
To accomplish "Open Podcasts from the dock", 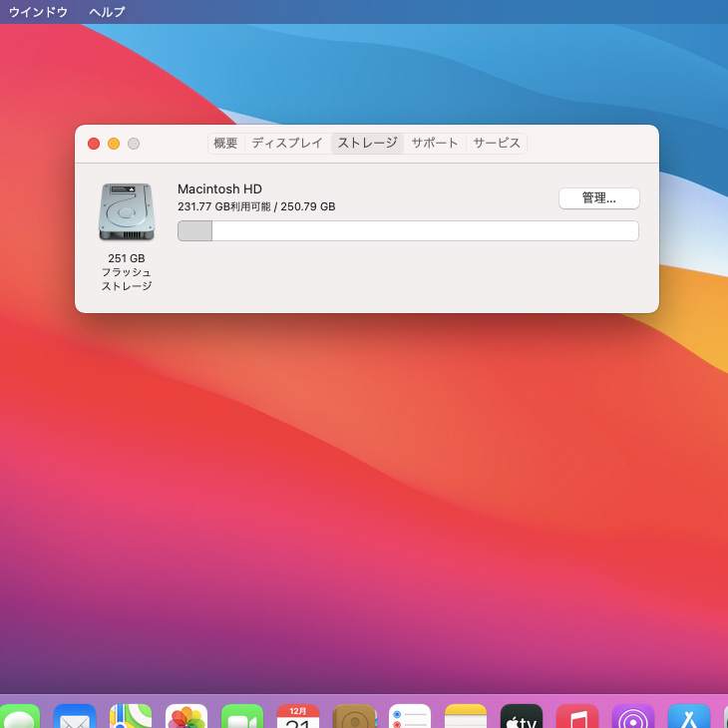I will [633, 718].
